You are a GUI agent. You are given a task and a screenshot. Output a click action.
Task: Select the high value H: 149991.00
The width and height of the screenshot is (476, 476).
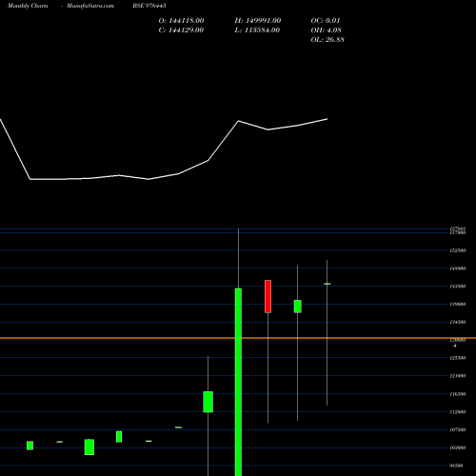coord(258,21)
